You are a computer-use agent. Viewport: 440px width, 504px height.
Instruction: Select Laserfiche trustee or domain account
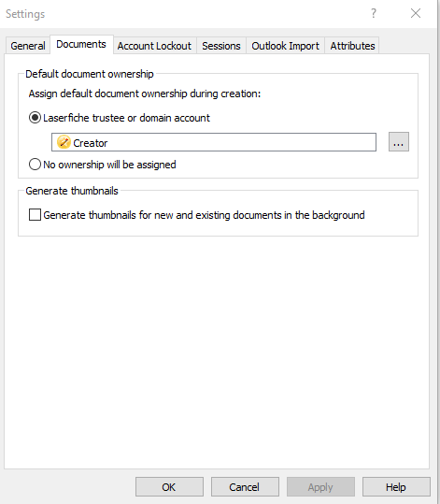pos(35,118)
